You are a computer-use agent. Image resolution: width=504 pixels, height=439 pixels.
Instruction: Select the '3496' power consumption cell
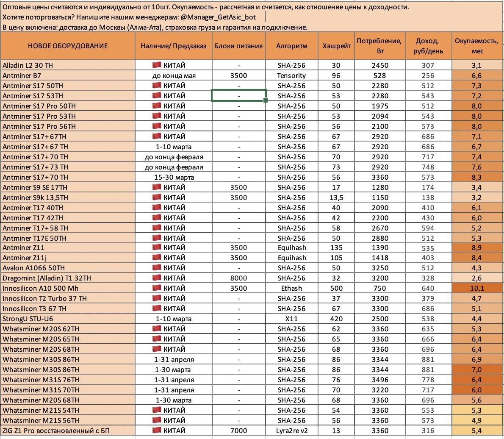pos(380,380)
